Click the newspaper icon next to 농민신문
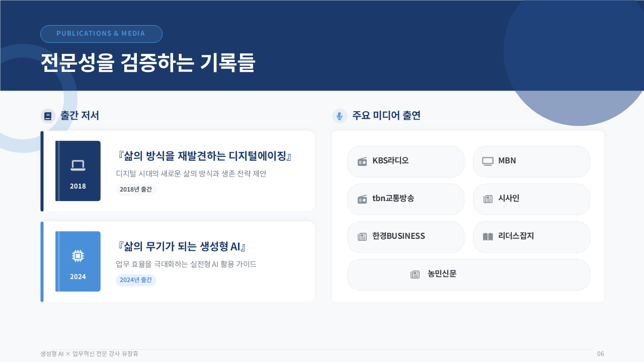644x362 pixels. click(x=415, y=275)
